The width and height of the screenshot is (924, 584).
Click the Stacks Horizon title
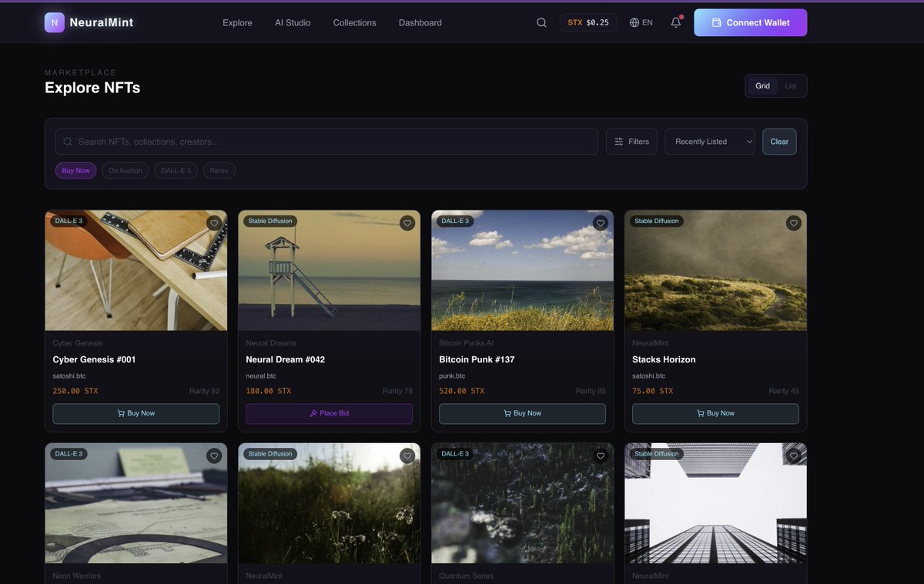click(x=664, y=359)
